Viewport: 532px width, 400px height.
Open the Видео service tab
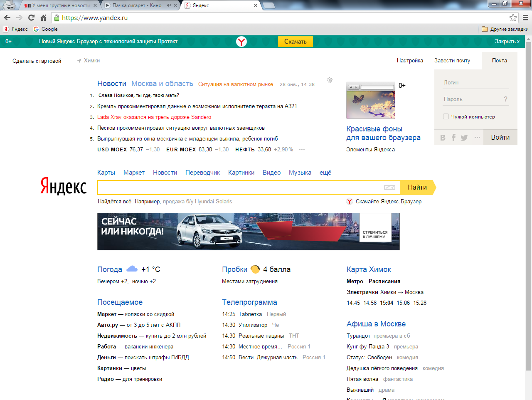coord(271,173)
